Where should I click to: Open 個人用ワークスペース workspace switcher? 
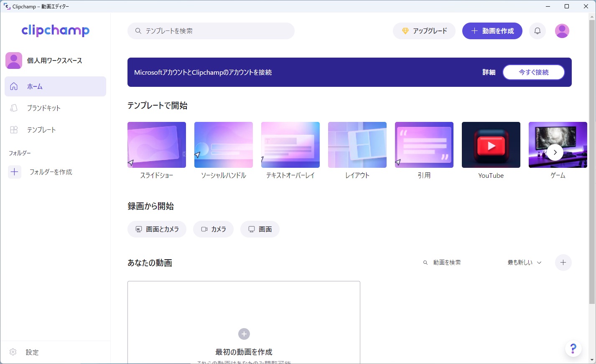pyautogui.click(x=55, y=61)
